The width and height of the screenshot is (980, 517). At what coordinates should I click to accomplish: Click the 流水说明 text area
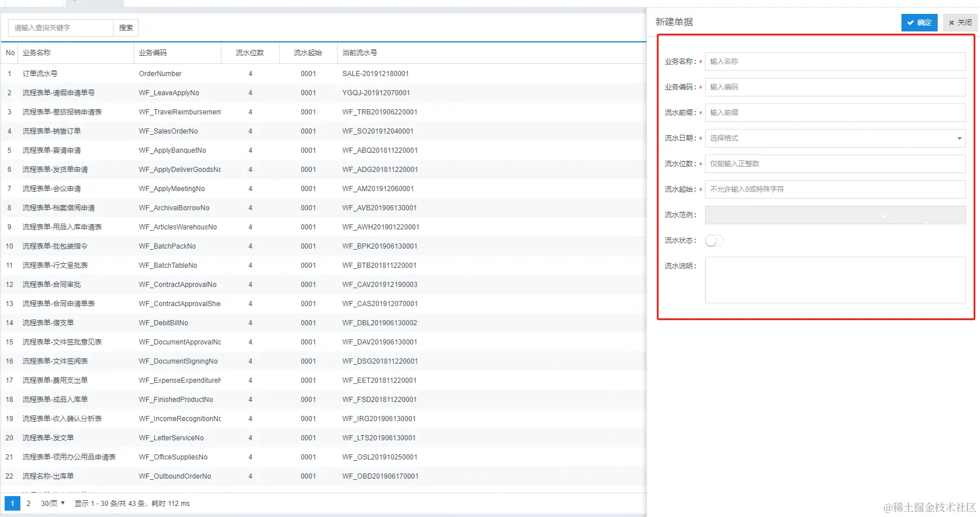[x=835, y=280]
